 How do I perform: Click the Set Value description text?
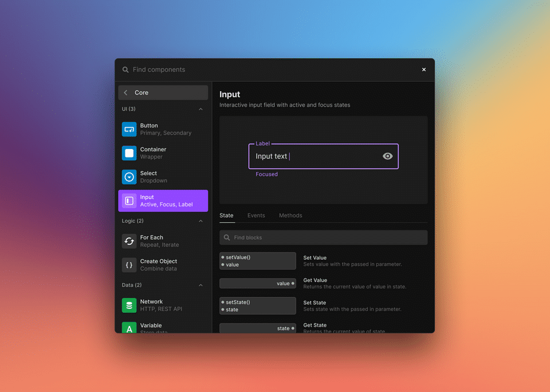(x=352, y=264)
